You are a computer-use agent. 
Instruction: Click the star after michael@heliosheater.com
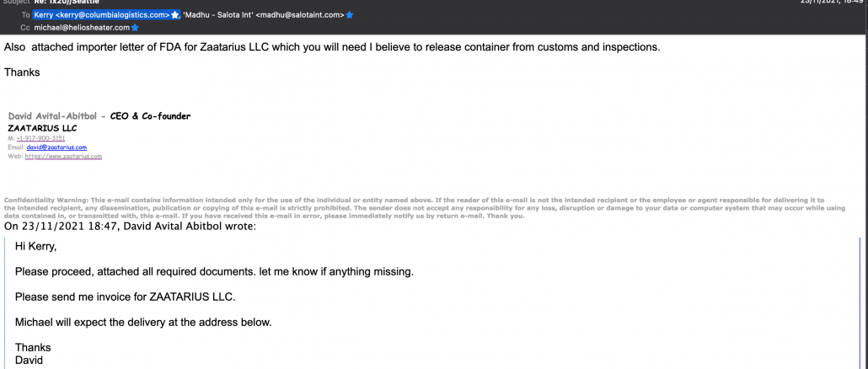click(135, 28)
